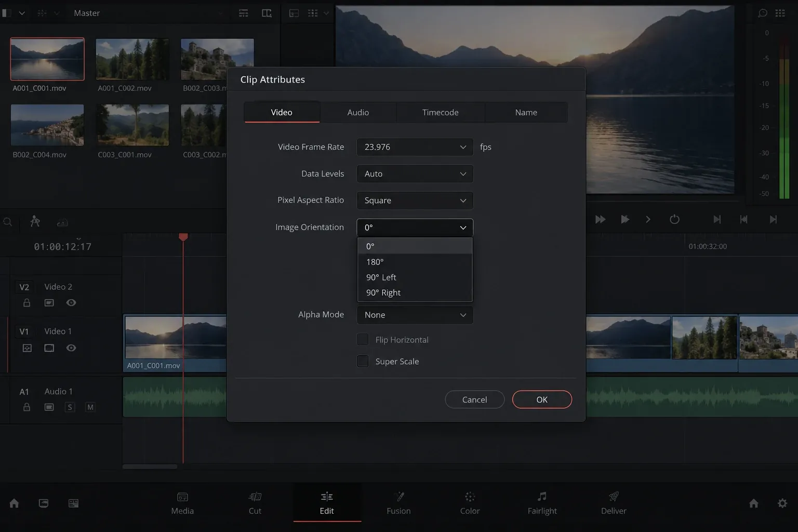Switch to the Cut page
The width and height of the screenshot is (798, 532).
tap(255, 503)
